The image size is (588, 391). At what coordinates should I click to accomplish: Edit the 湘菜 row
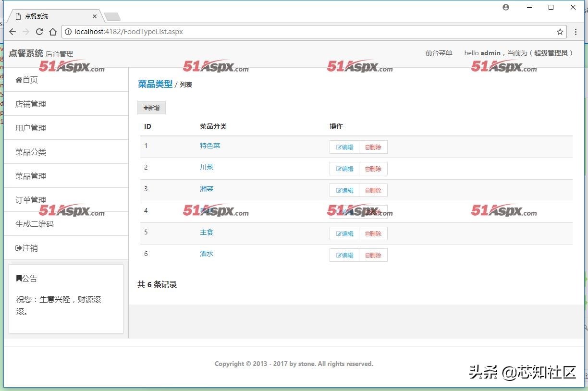coord(344,190)
